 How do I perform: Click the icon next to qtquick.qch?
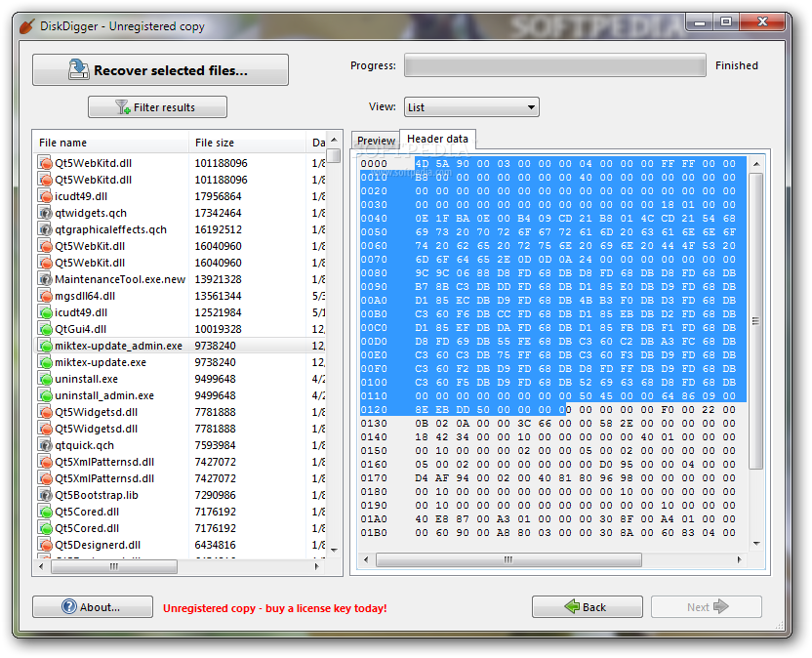pos(46,445)
